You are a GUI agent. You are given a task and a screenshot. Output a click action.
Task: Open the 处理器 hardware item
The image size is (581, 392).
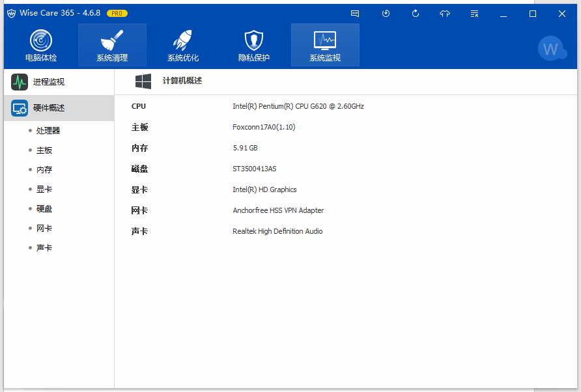48,131
